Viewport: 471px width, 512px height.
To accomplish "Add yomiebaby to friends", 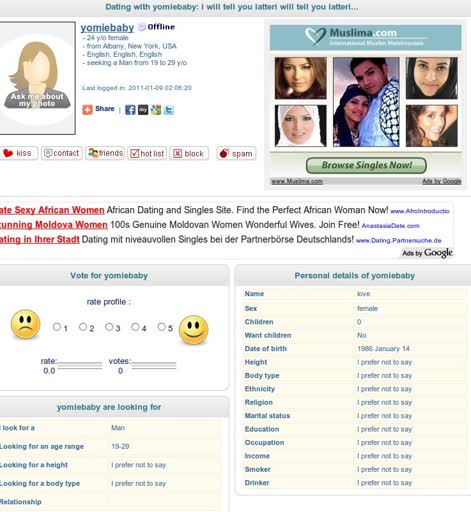I will tap(105, 153).
